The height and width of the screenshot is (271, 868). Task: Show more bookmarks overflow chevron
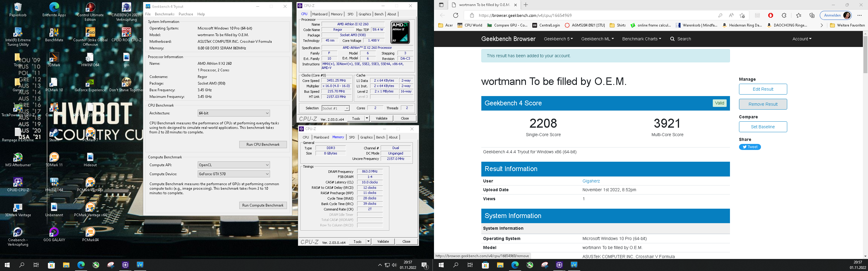pyautogui.click(x=822, y=25)
